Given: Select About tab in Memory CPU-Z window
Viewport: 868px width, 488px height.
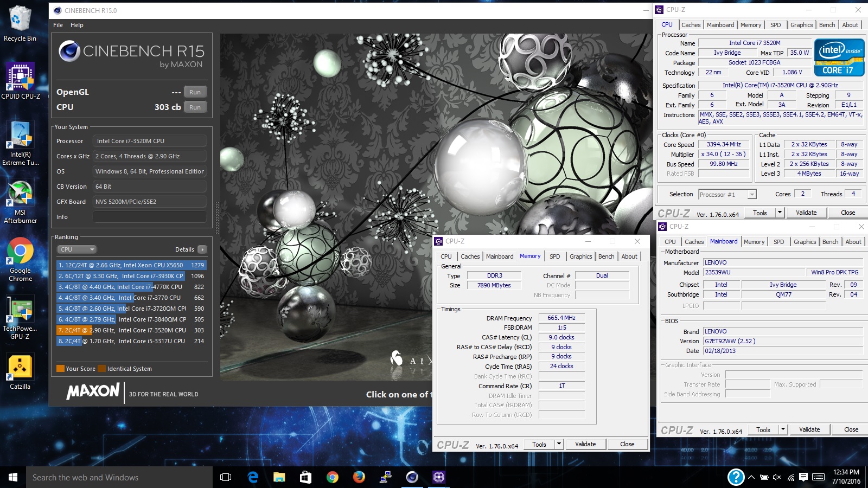Looking at the screenshot, I should coord(629,256).
